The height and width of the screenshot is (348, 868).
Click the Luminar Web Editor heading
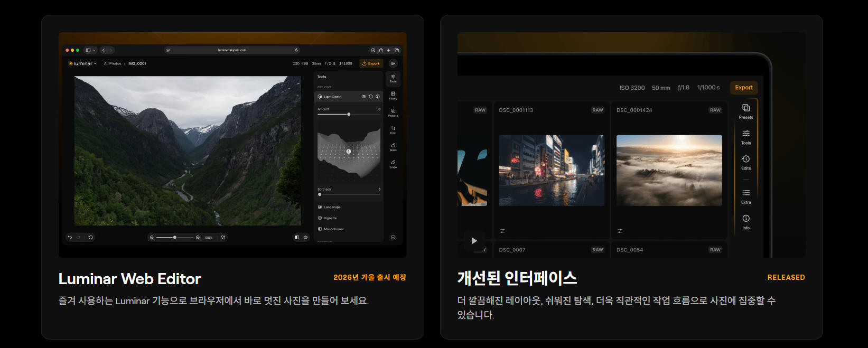pos(129,279)
